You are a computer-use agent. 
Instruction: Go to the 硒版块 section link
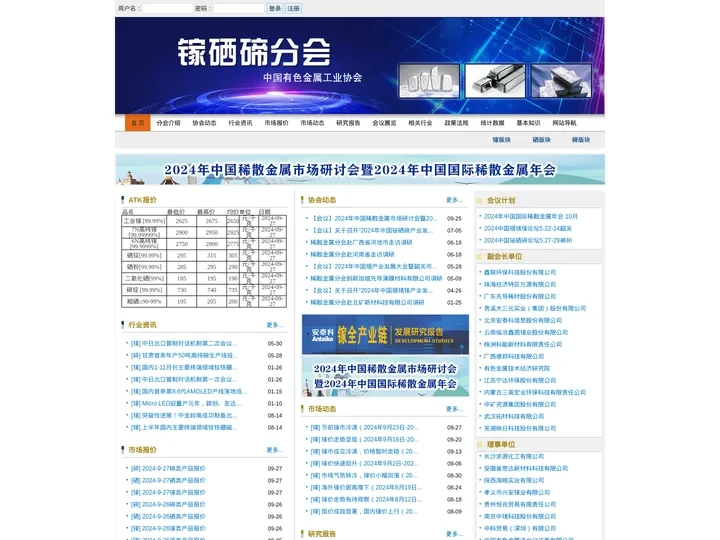(541, 140)
